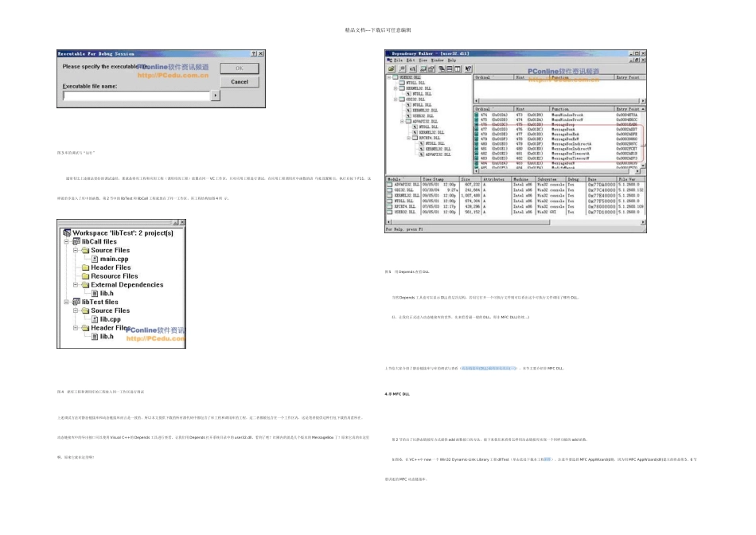Collapse the libTest files project node
This screenshot has height=535, width=756.
tap(67, 302)
